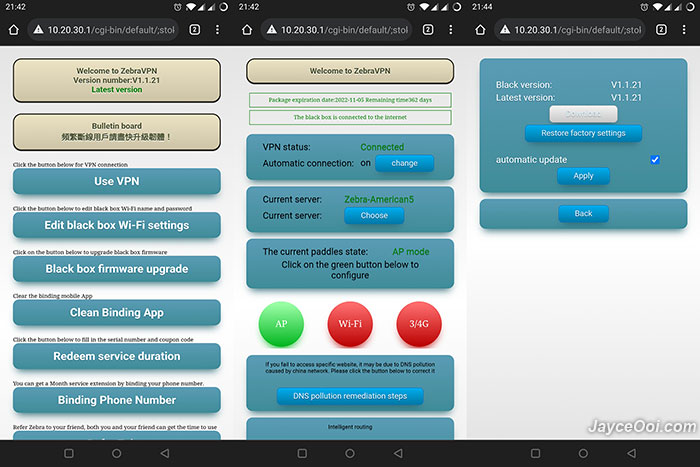Tap Wi-Fi signal icon in middle status bar
The width and height of the screenshot is (700, 467).
coord(424,7)
